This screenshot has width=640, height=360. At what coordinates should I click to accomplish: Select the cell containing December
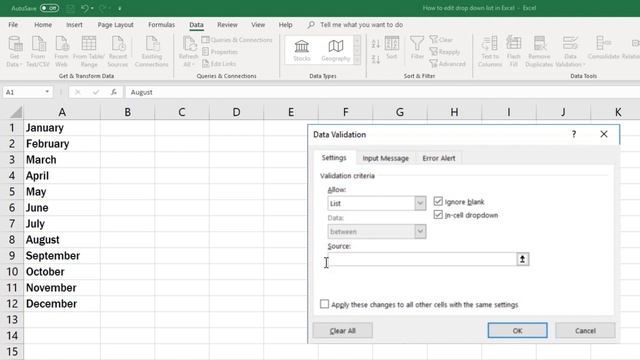tap(62, 304)
